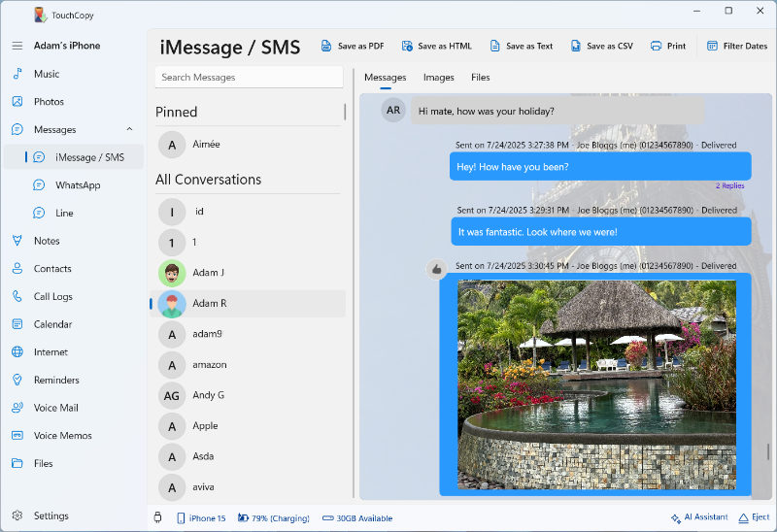Click the message pane scrollbar thumb
This screenshot has height=532, width=777.
click(x=768, y=451)
